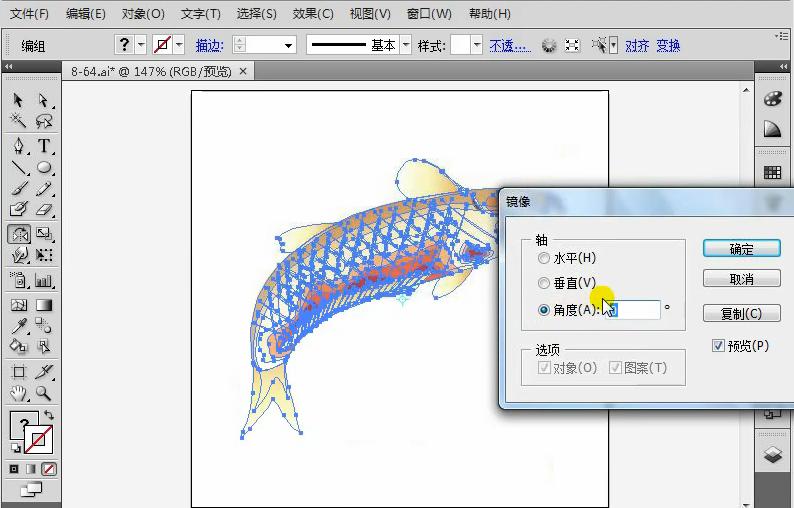Toggle the 预览(P) checkbox
Viewport: 794px width, 508px height.
(x=718, y=346)
